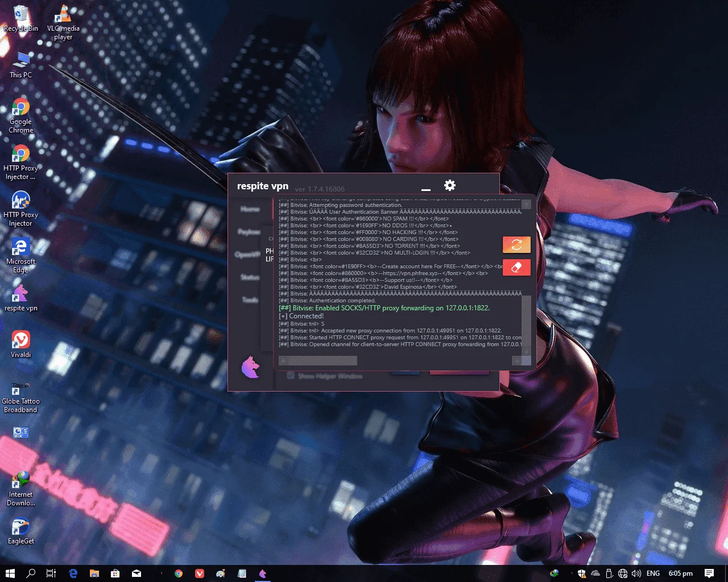Open Chrome from the taskbar
Viewport: 728px width, 582px height.
[179, 573]
